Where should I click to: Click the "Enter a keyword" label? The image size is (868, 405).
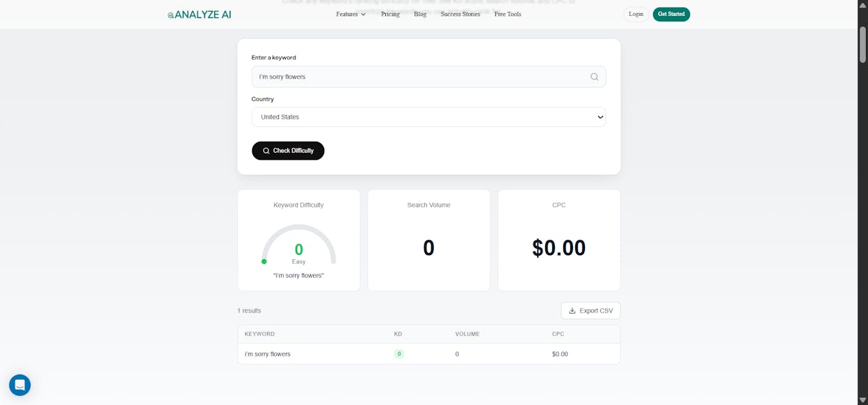click(273, 58)
